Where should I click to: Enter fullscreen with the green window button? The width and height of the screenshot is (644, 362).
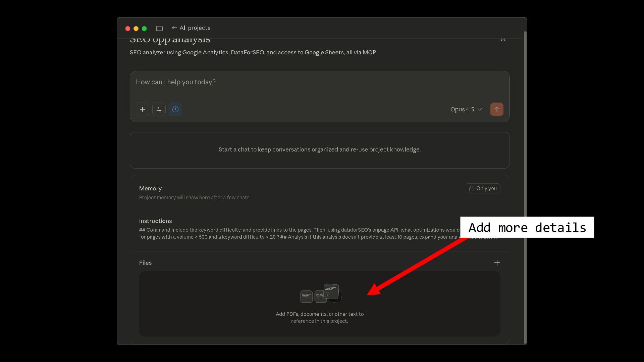point(144,28)
